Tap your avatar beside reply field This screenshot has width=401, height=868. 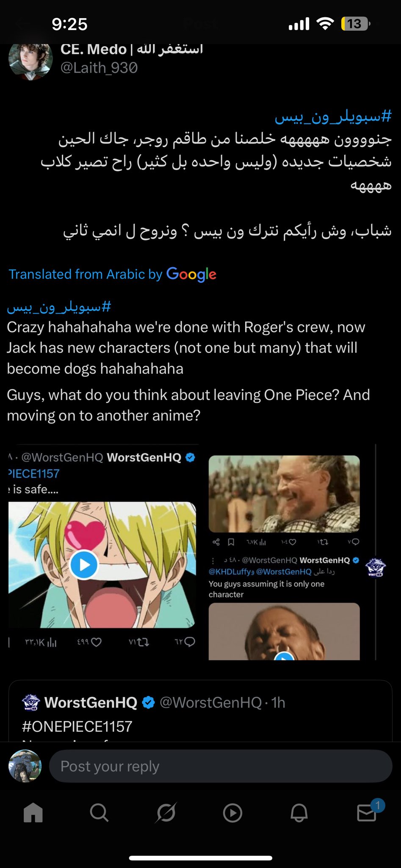[x=25, y=766]
